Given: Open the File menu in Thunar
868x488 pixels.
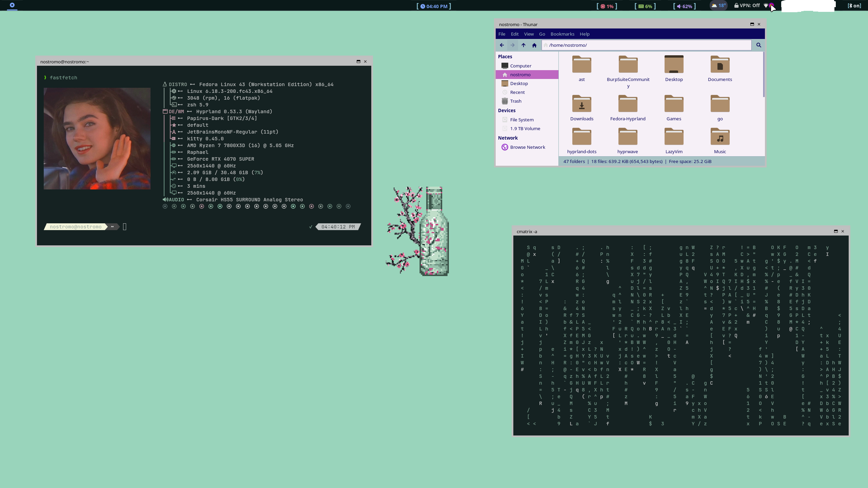Looking at the screenshot, I should point(502,34).
